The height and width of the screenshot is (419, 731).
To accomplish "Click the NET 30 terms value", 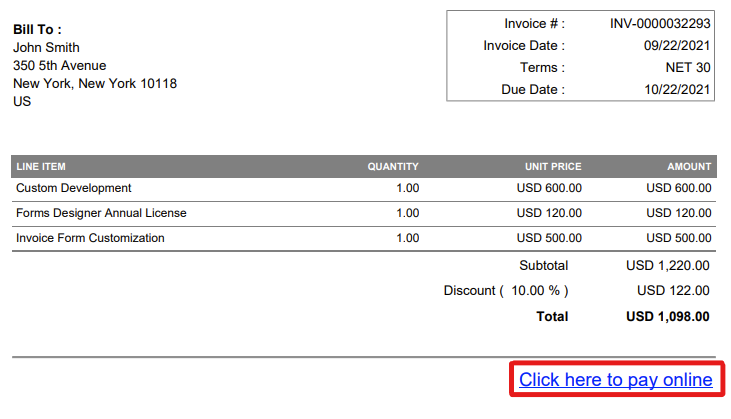I will tap(687, 68).
